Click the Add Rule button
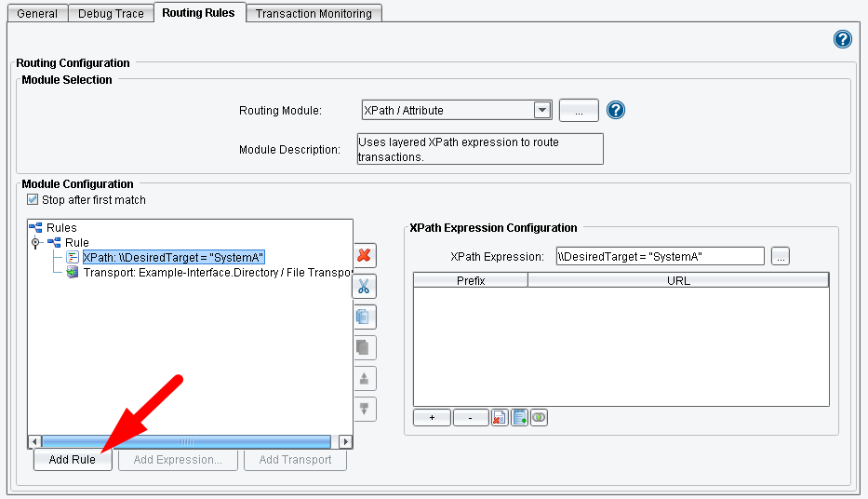This screenshot has width=868, height=499. pyautogui.click(x=72, y=460)
